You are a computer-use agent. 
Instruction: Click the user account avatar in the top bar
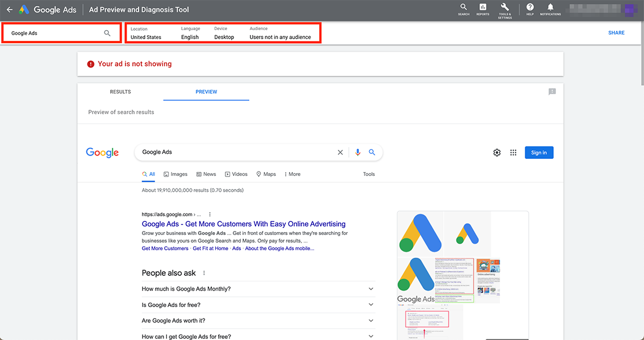click(630, 10)
